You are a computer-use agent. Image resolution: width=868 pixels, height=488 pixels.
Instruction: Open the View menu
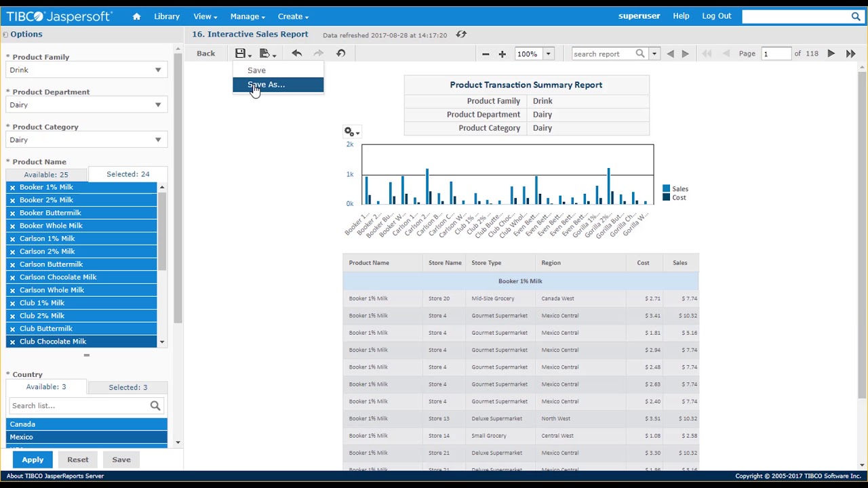(205, 16)
